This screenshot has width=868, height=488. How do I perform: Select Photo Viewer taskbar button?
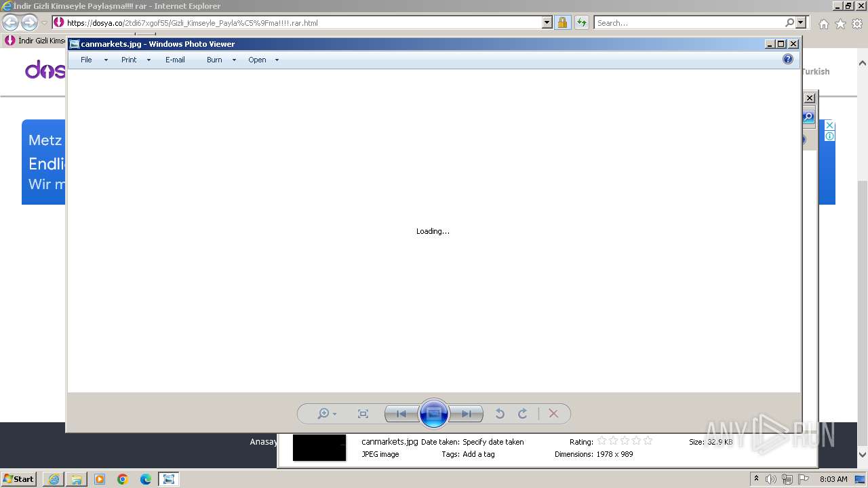pyautogui.click(x=169, y=479)
